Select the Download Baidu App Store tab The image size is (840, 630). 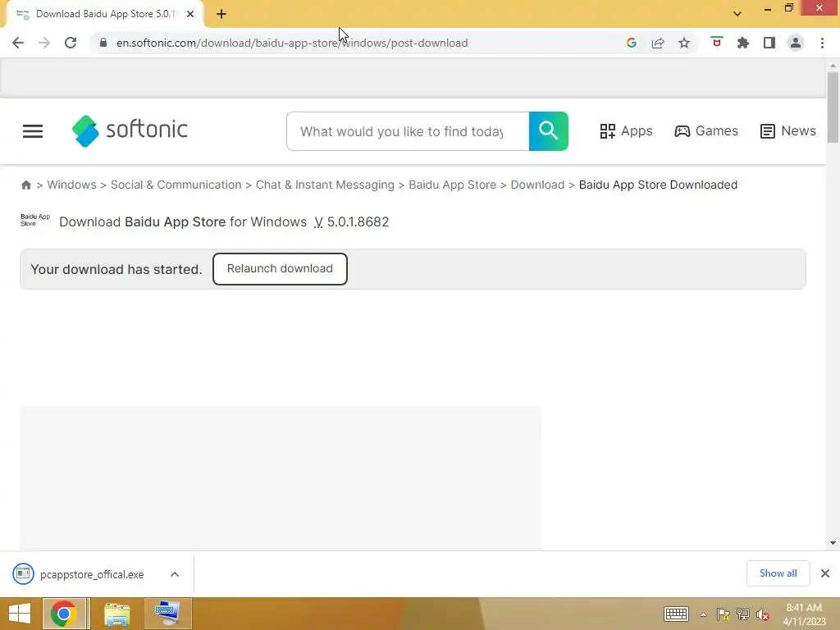tap(105, 14)
